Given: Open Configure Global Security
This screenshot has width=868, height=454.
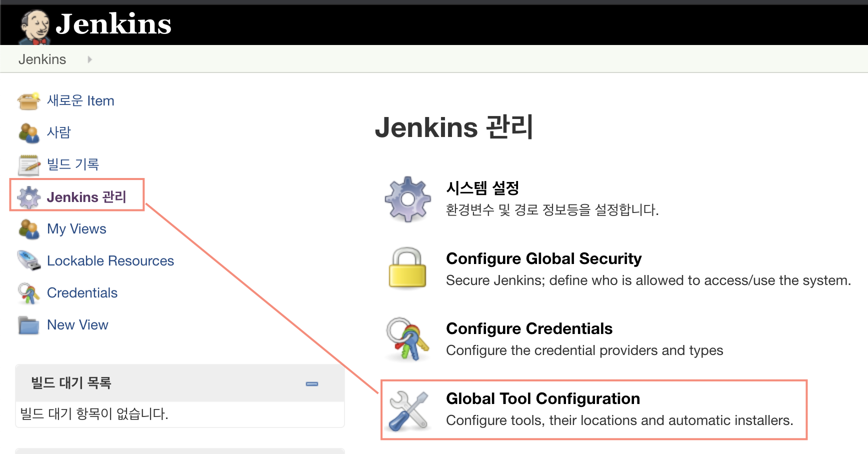Looking at the screenshot, I should tap(543, 258).
